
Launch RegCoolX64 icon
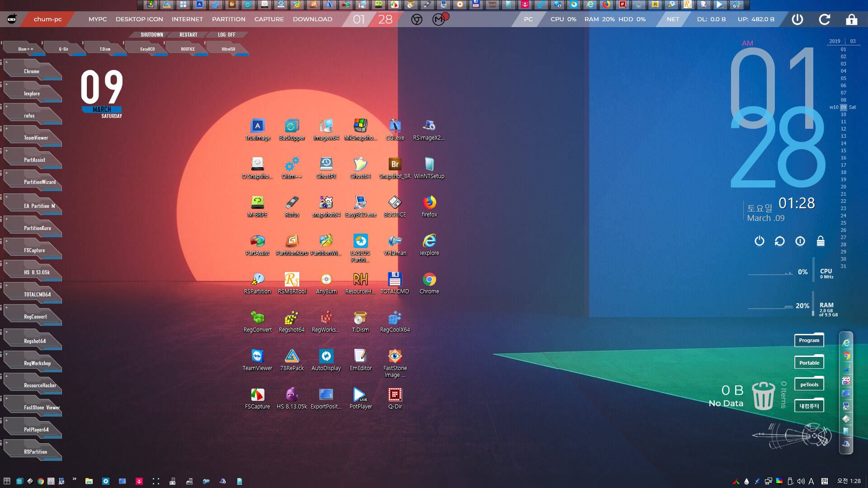(x=395, y=322)
